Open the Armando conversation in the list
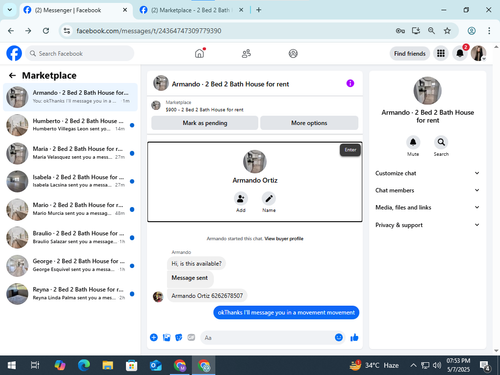Image resolution: width=500 pixels, height=375 pixels. point(70,97)
